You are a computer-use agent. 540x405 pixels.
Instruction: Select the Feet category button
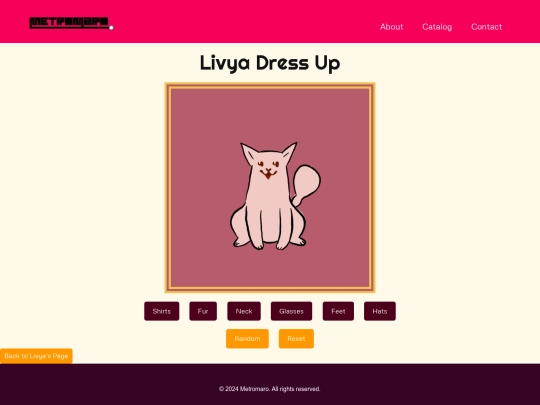(338, 311)
